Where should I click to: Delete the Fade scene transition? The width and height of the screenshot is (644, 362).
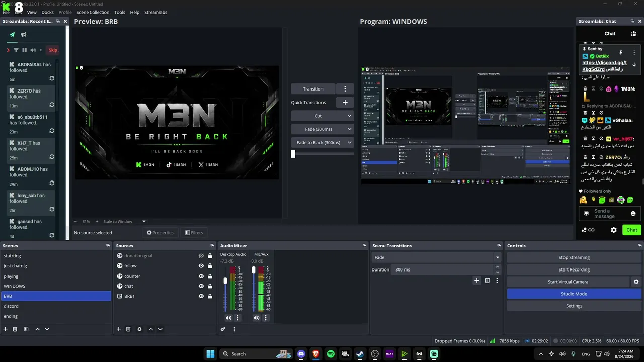(487, 281)
